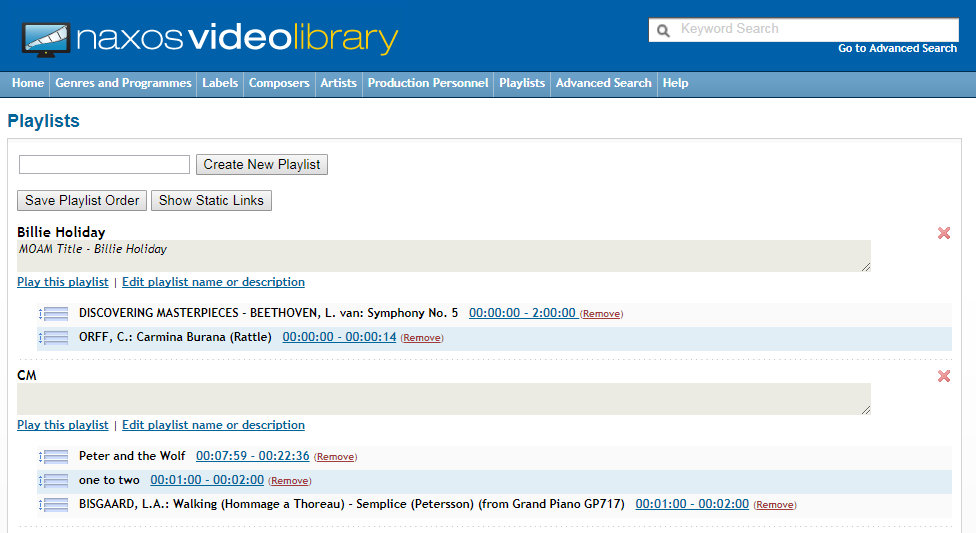Edit Billie Holiday playlist name or description
This screenshot has height=533, width=976.
coord(214,282)
